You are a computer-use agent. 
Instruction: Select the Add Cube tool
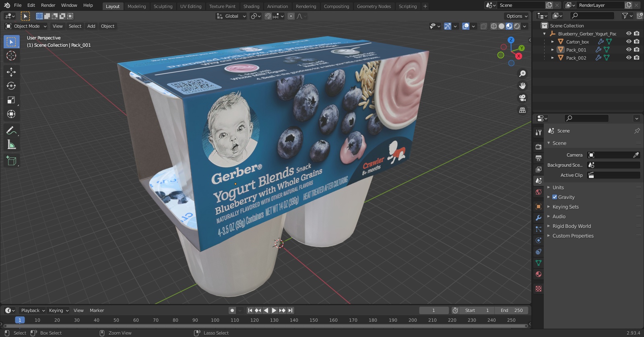pos(11,161)
